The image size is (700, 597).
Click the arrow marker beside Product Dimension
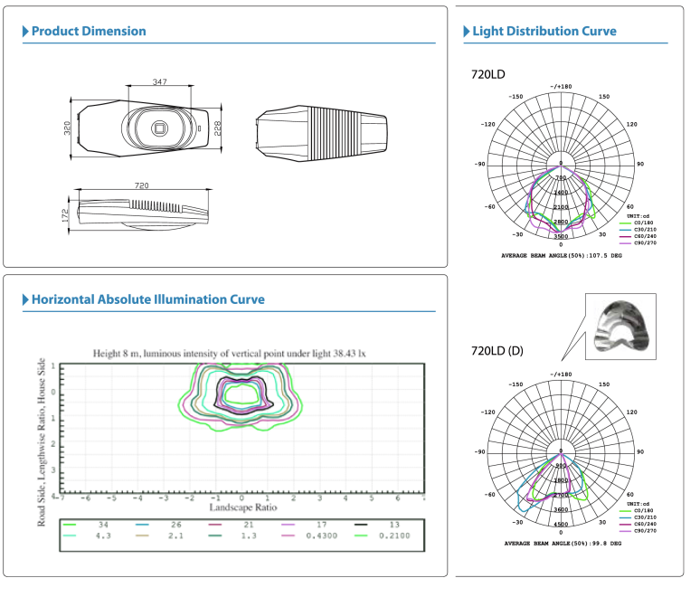(x=25, y=32)
